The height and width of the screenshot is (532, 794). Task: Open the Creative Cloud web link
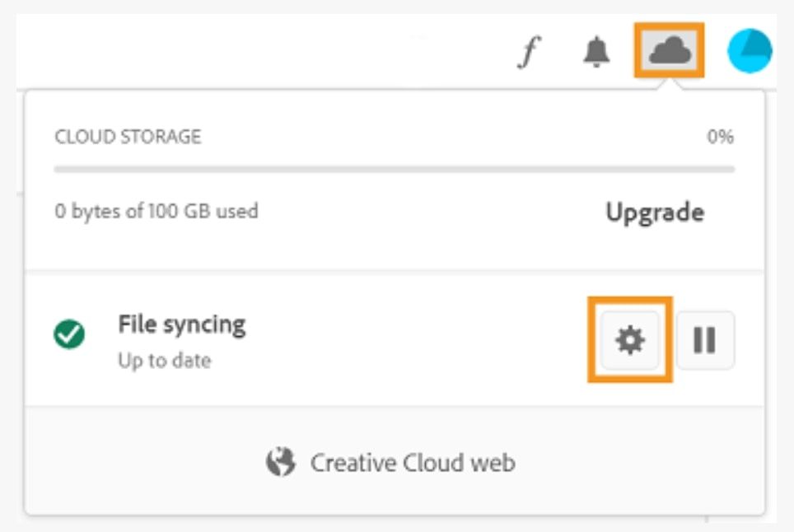(412, 462)
